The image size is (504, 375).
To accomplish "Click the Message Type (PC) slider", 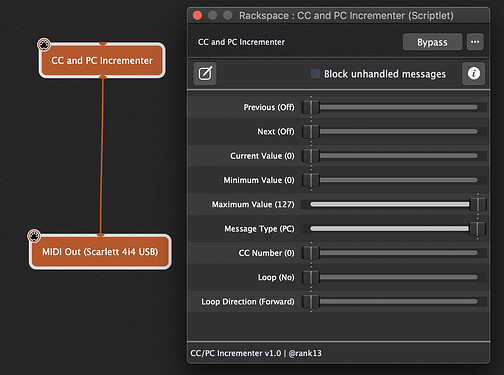I will [x=394, y=229].
